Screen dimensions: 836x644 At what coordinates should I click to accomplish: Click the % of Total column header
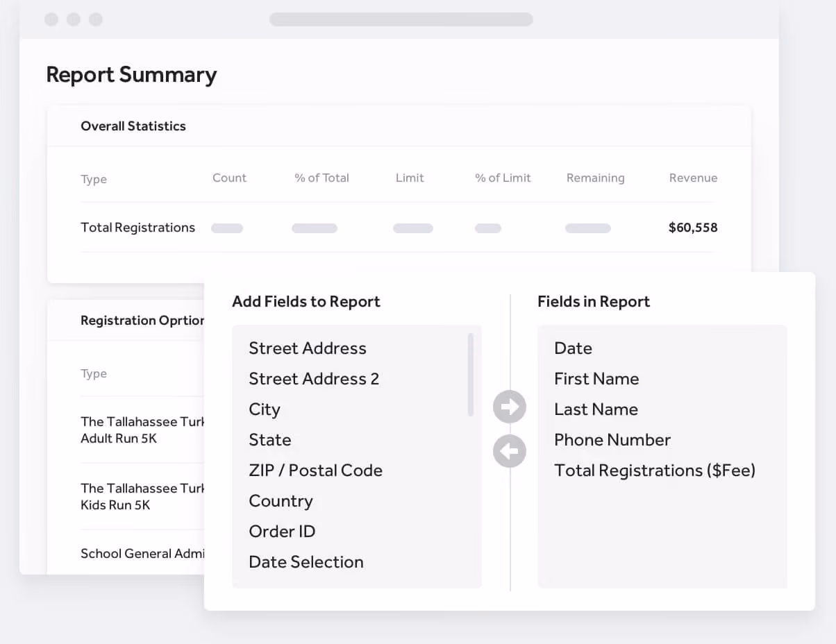[321, 178]
